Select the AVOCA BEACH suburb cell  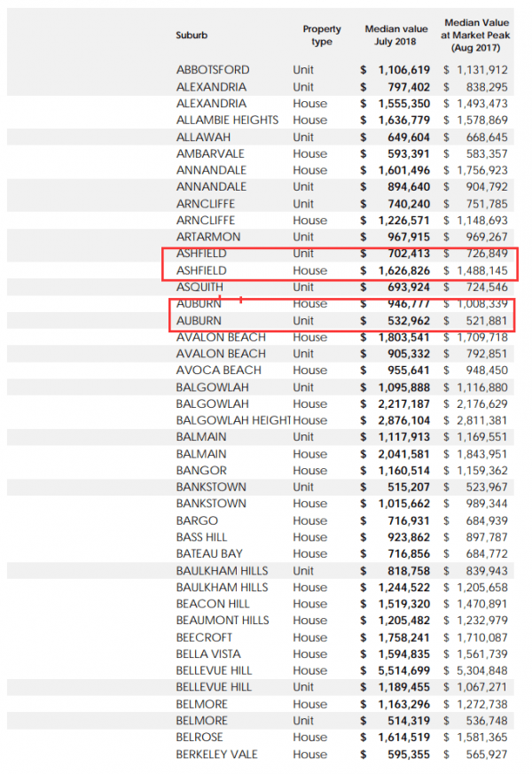(x=218, y=371)
